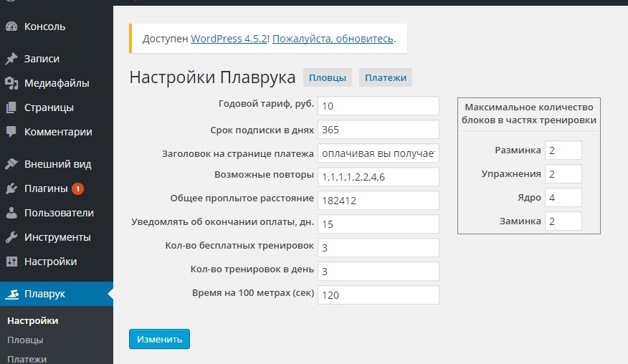Open the Записи menu item
The image size is (628, 364).
tap(57, 59)
